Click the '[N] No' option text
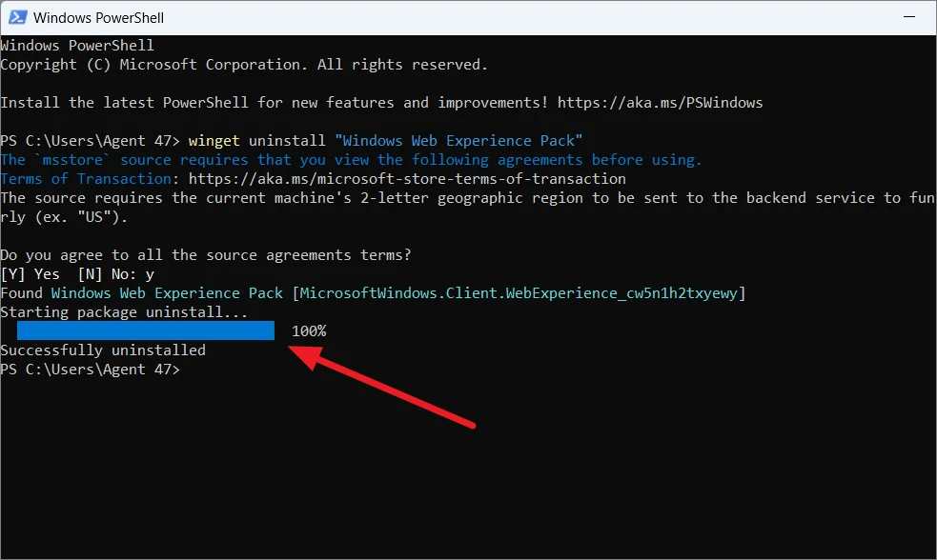 coord(107,274)
